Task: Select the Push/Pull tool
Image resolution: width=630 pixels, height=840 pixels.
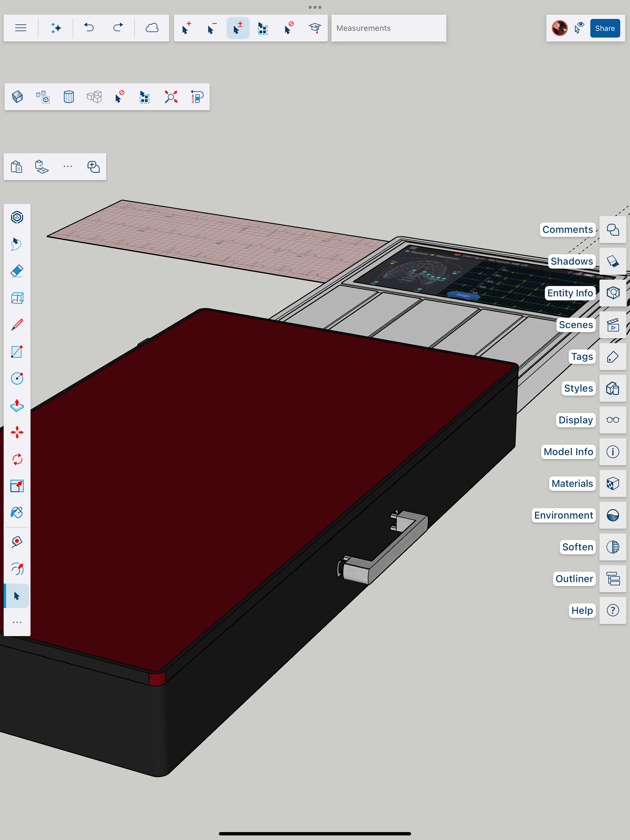Action: 17,406
